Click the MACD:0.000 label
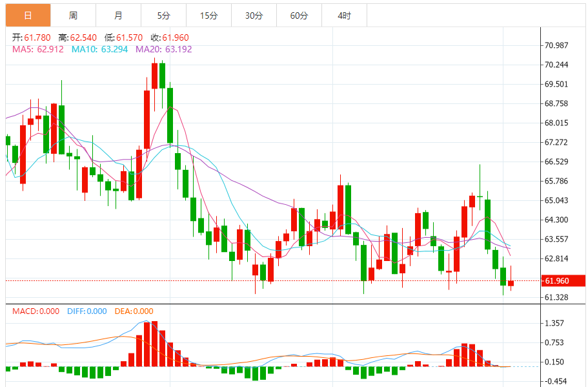Image resolution: width=588 pixels, height=387 pixels. coord(35,311)
